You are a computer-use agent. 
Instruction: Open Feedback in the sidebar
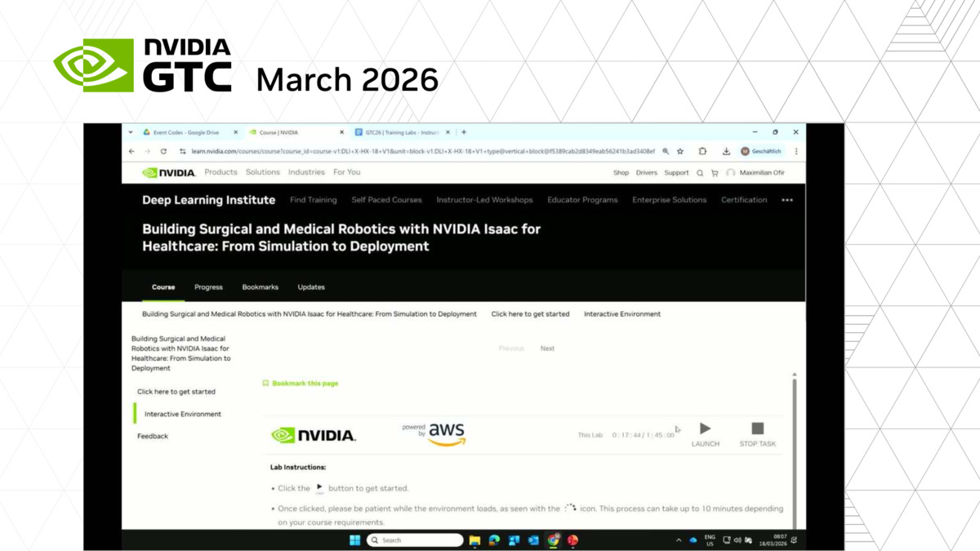153,437
